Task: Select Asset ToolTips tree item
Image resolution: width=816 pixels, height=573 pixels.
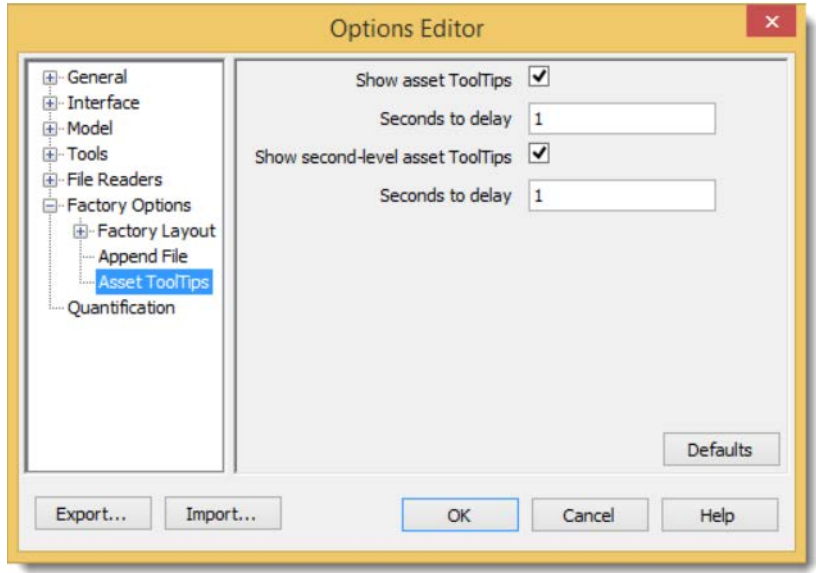Action: pyautogui.click(x=154, y=282)
